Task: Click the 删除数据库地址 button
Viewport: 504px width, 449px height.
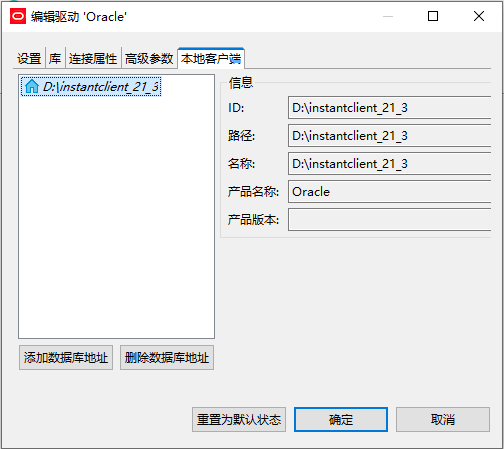Action: [x=167, y=358]
